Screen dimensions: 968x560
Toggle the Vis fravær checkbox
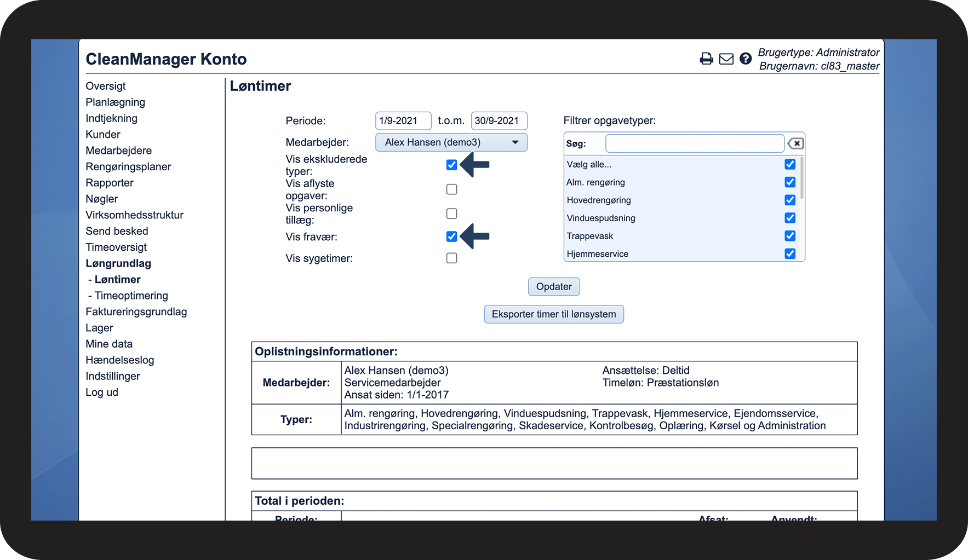451,236
